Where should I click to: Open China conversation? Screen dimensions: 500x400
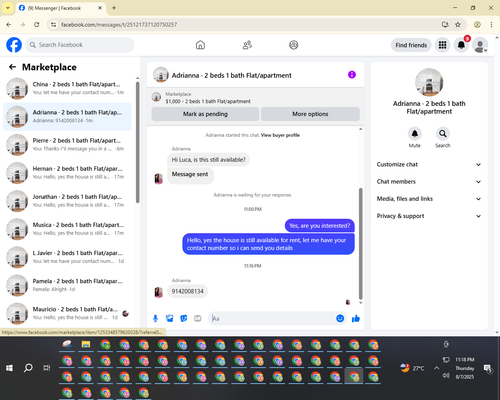point(67,88)
